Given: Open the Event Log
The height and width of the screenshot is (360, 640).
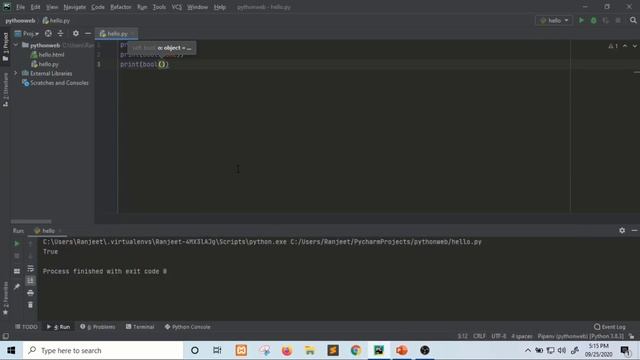Looking at the screenshot, I should coord(609,327).
